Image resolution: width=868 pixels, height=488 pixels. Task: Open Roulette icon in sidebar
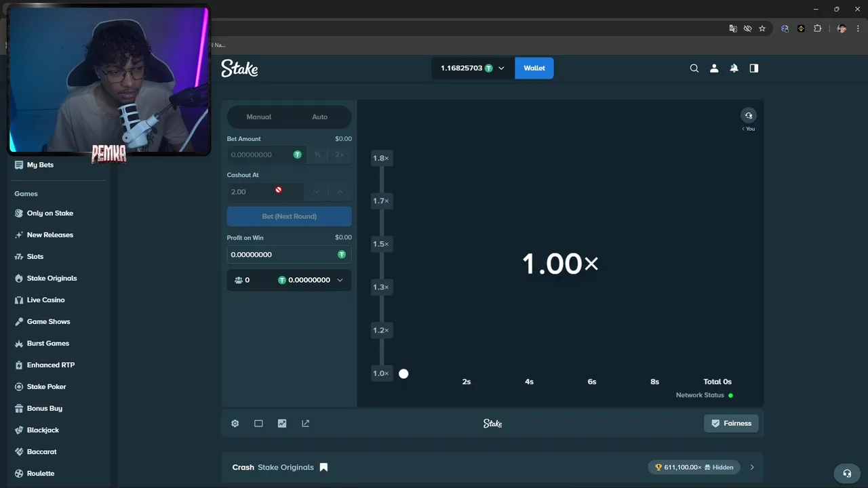(x=19, y=473)
